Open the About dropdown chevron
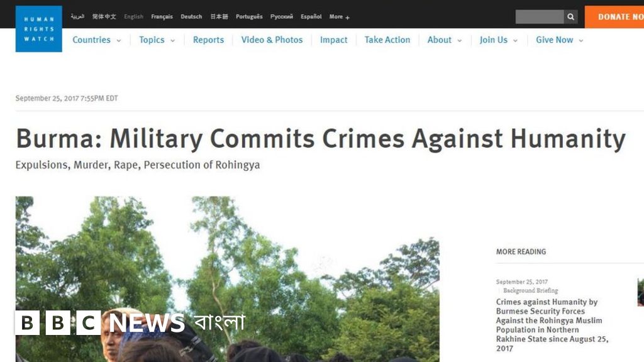 [460, 40]
